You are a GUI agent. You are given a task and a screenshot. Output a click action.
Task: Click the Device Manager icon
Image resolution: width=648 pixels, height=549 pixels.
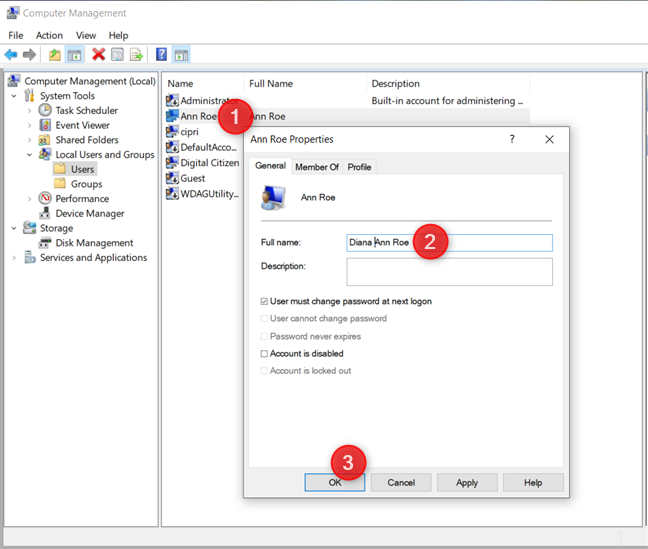click(45, 213)
